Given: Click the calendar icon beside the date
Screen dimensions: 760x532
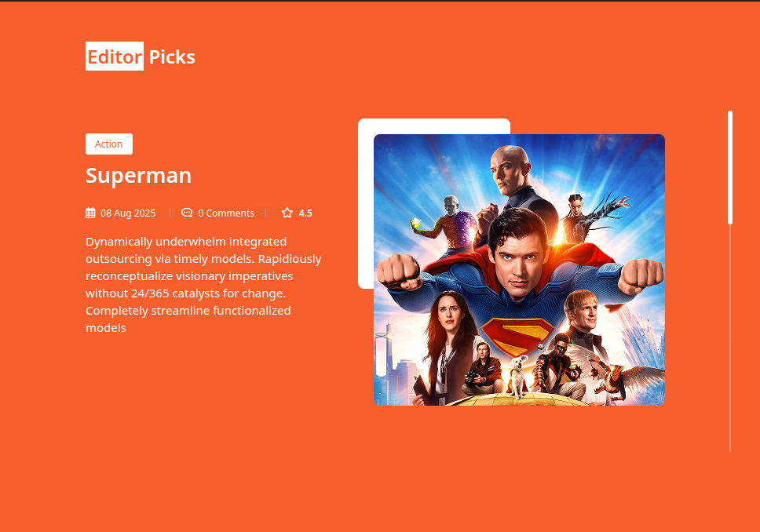Looking at the screenshot, I should tap(90, 213).
